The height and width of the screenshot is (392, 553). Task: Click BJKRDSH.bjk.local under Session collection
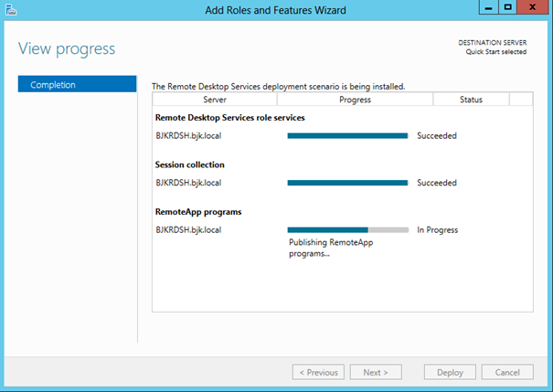click(188, 183)
